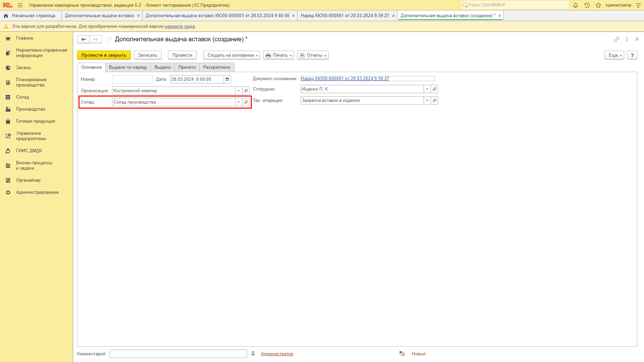This screenshot has height=362, width=644.
Task: Close the Наряд КЮ00-000061 tab
Action: point(393,16)
